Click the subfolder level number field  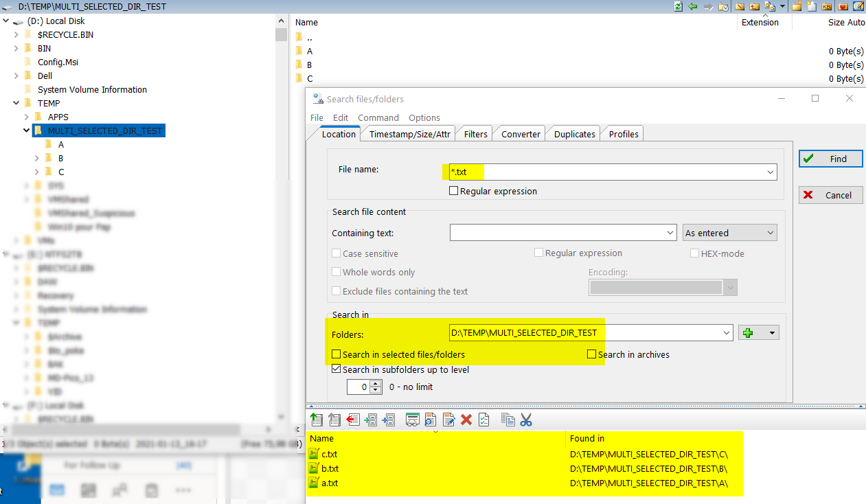click(358, 387)
